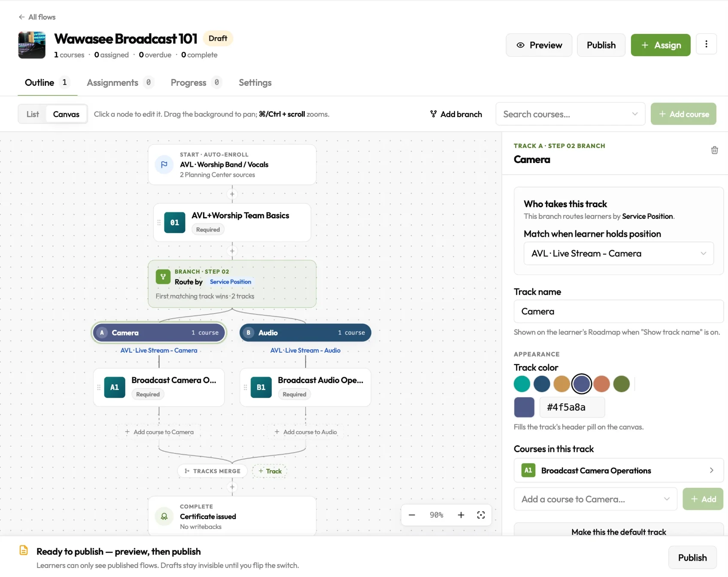The height and width of the screenshot is (577, 728).
Task: Expand the Broadcast Camera Operations course row
Action: point(619,471)
